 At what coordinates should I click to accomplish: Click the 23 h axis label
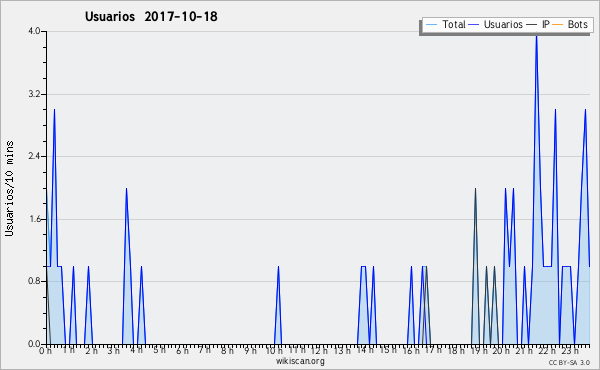point(570,350)
